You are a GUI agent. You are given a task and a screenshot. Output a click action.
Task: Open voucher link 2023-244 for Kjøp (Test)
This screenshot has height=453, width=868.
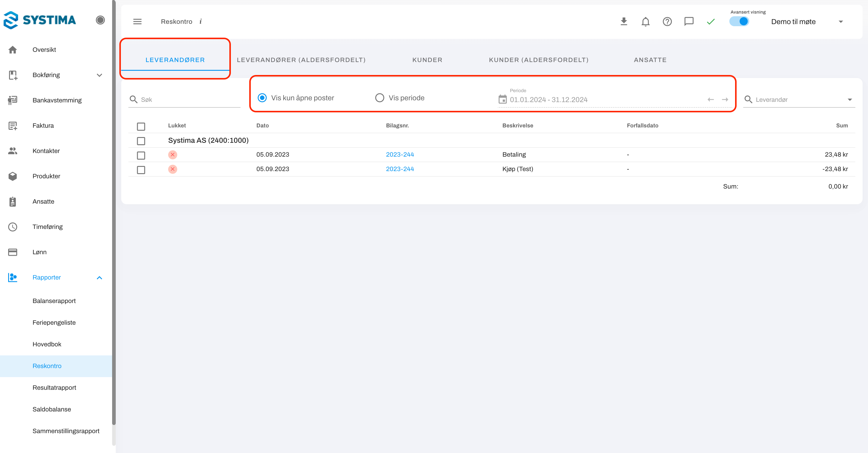(x=400, y=169)
